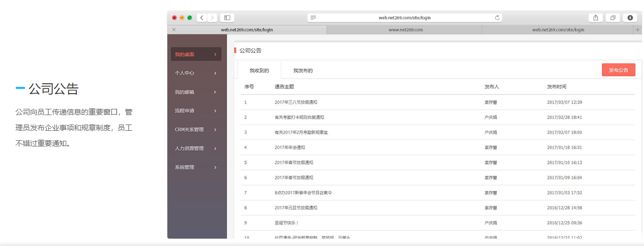Screen dimensions: 644x248
Task: Open the CRM关系管理 sidebar menu
Action: [196, 130]
